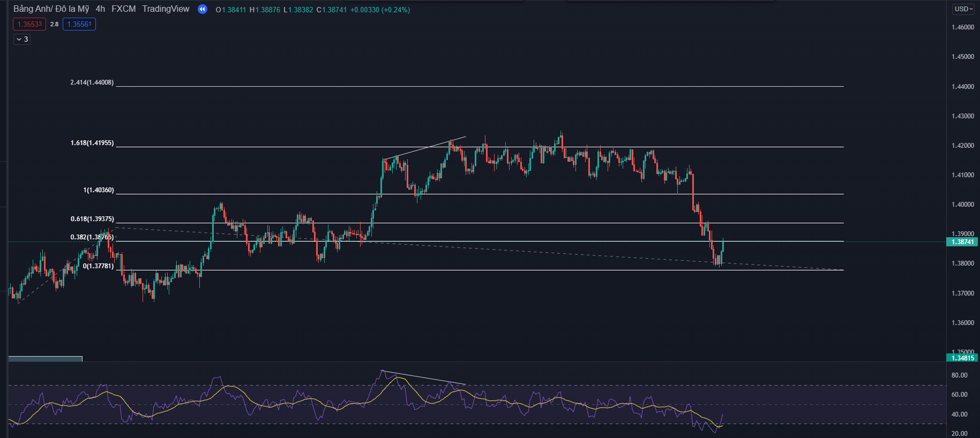Select the white trend line above price highs

(x=423, y=148)
